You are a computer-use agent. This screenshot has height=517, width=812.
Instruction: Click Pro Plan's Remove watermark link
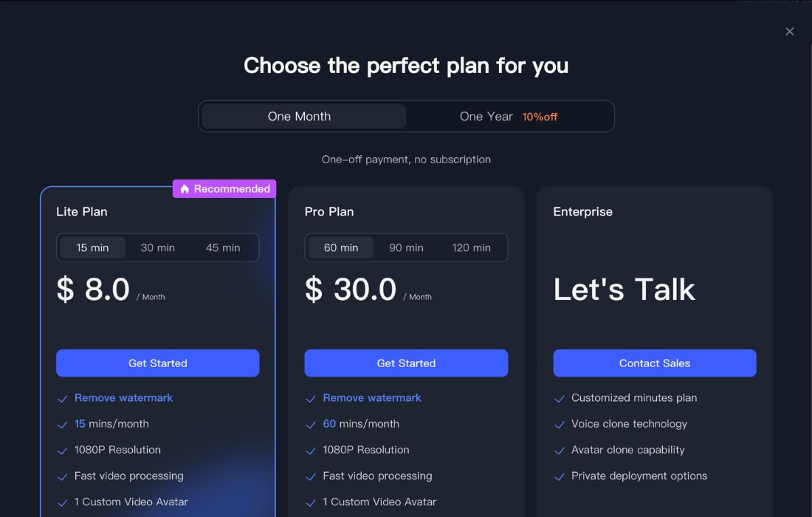(372, 398)
